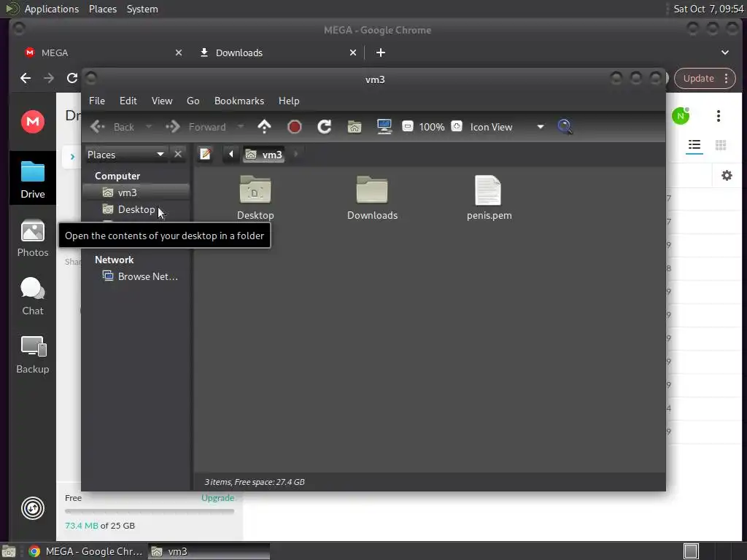
Task: Reload the current folder view
Action: tap(325, 127)
